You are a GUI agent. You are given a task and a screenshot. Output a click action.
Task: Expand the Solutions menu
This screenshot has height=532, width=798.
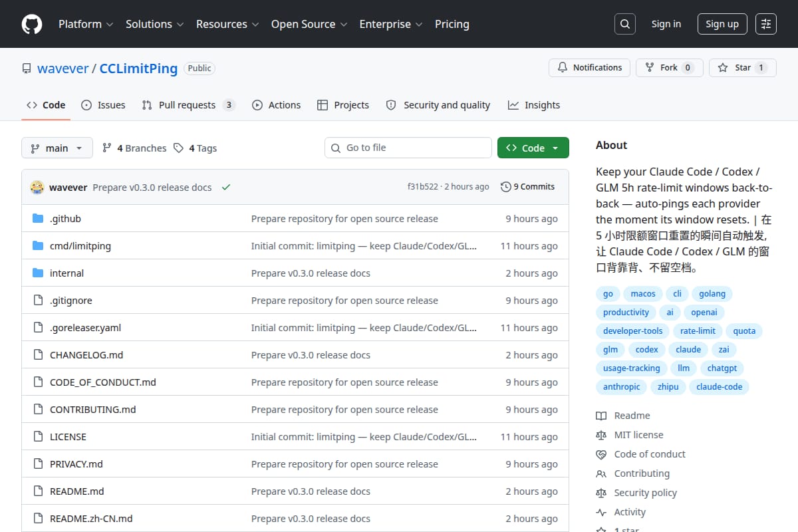(154, 24)
